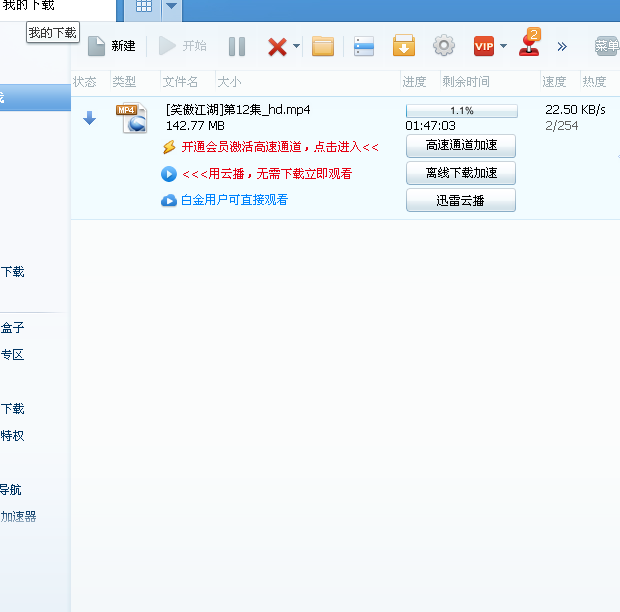Open the 菜单 menu button
The image size is (620, 612).
607,46
